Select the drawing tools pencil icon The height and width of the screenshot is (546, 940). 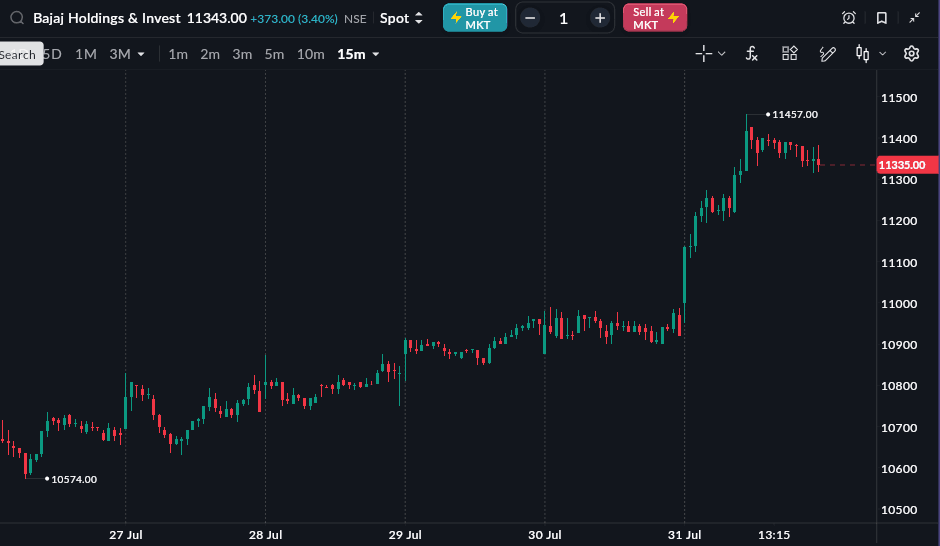[827, 54]
